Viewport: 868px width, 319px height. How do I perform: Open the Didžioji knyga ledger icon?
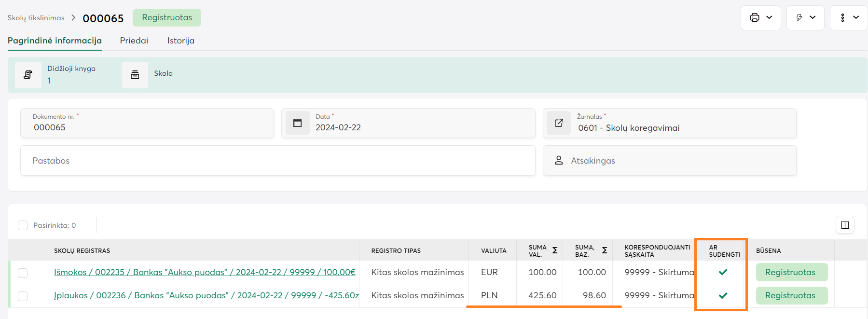[x=28, y=75]
